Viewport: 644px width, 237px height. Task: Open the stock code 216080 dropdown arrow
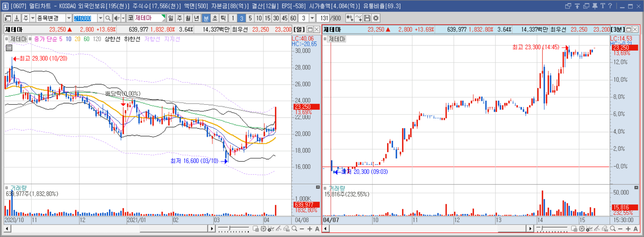[100, 18]
